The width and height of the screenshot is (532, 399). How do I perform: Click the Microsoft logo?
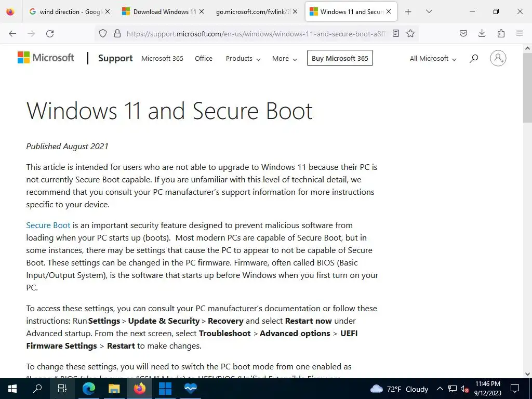pyautogui.click(x=46, y=58)
